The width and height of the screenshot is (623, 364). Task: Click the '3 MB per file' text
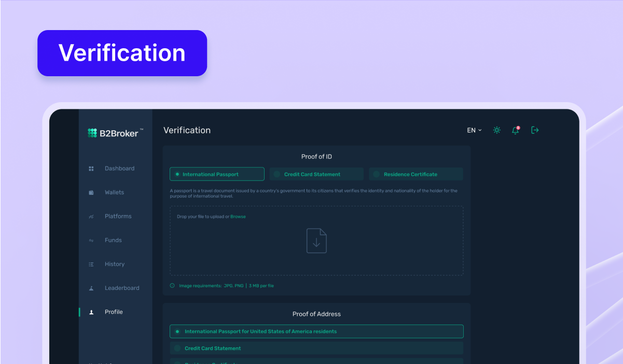[x=261, y=286]
